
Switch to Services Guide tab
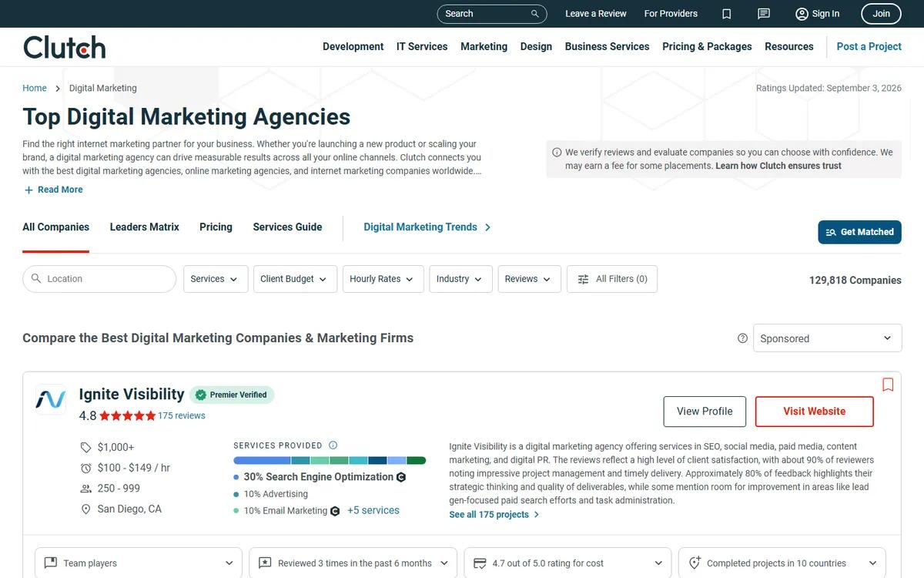click(287, 227)
